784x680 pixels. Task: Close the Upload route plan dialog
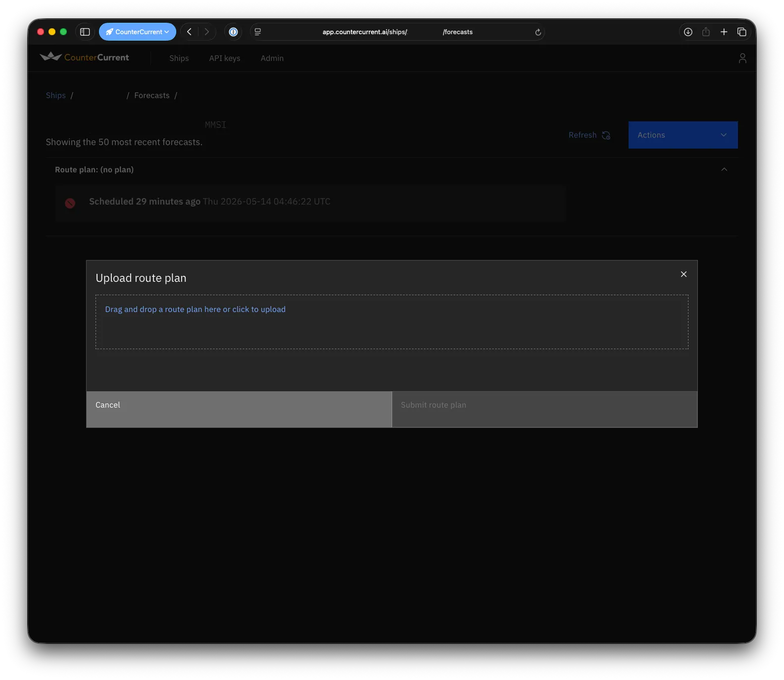tap(684, 274)
